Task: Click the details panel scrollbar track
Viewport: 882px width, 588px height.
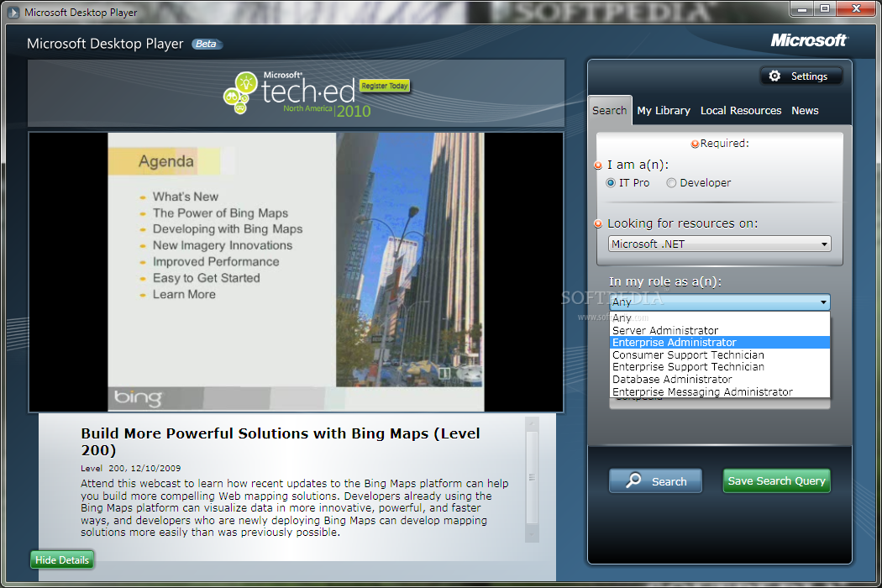Action: (532, 479)
